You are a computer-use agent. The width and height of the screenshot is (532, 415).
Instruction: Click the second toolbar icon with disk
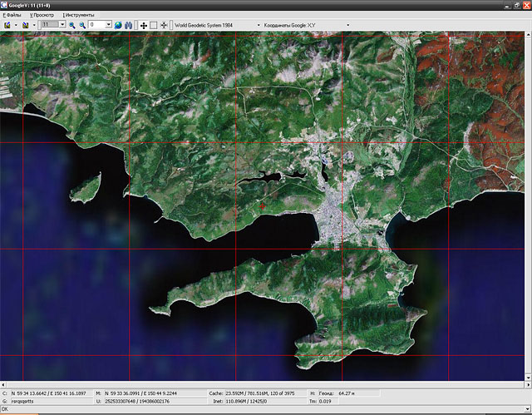25,25
